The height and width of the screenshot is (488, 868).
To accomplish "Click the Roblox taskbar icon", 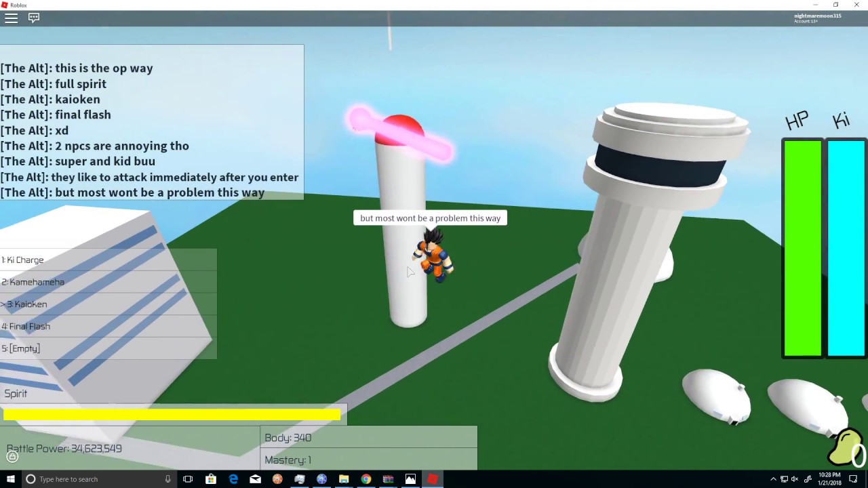I will tap(433, 479).
